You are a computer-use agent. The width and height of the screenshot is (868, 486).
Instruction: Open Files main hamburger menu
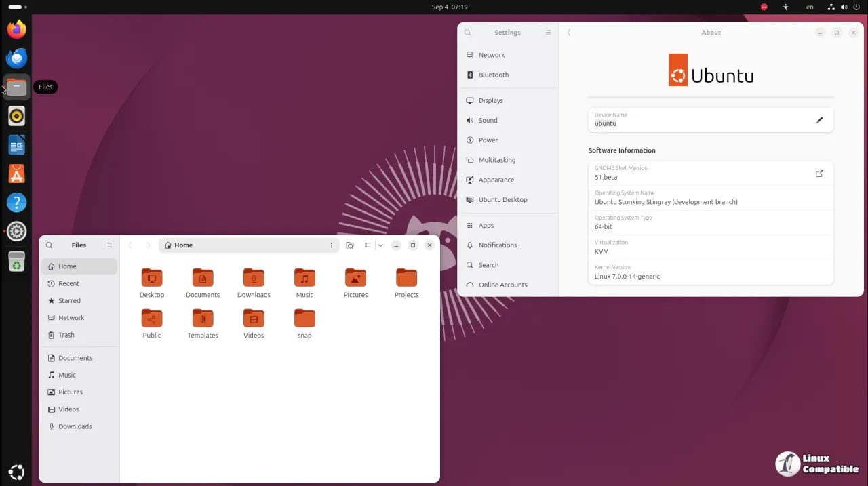click(109, 245)
